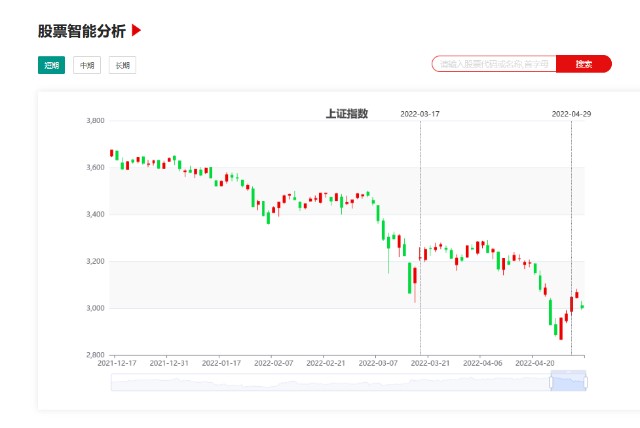Click the last green candlestick on the chart
The height and width of the screenshot is (428, 640).
point(582,306)
